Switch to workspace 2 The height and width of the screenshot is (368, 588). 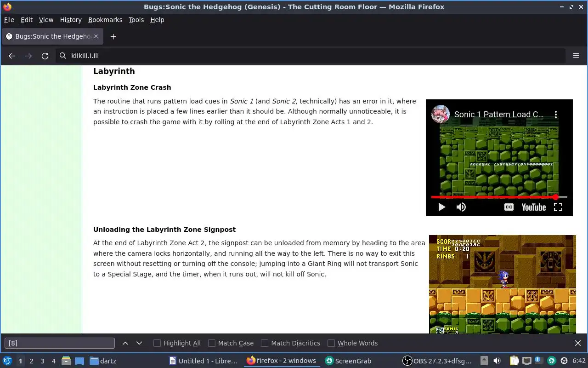point(31,361)
